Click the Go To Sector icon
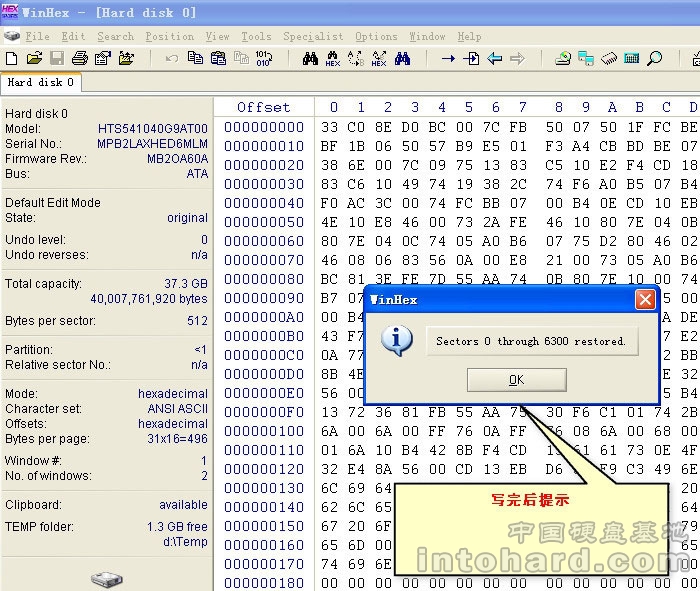The height and width of the screenshot is (591, 700). point(471,58)
